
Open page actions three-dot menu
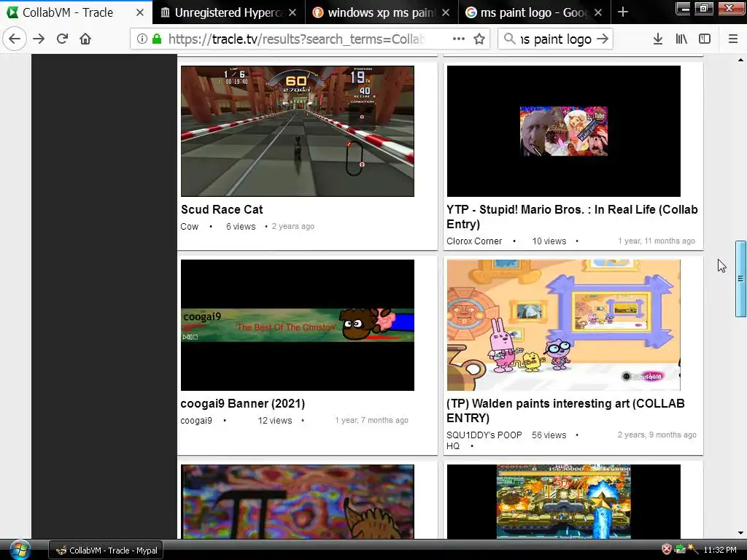point(458,39)
